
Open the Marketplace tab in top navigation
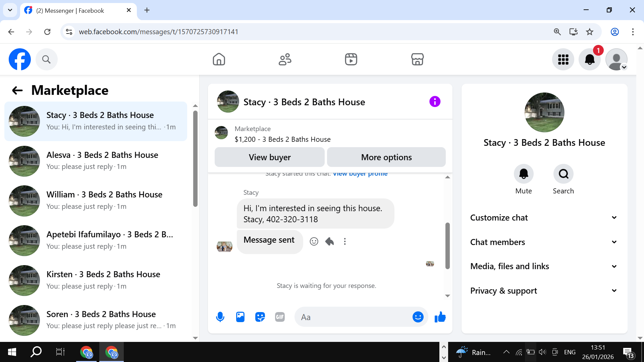click(417, 59)
